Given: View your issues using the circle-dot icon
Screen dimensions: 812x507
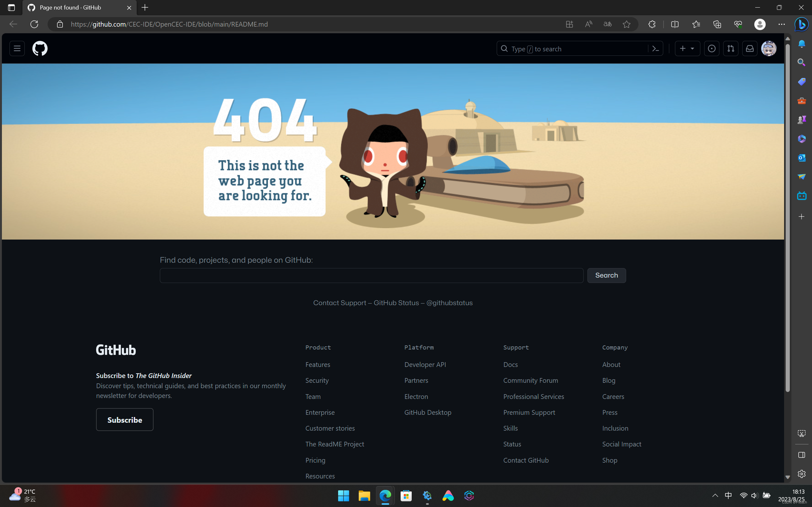Looking at the screenshot, I should [x=712, y=48].
